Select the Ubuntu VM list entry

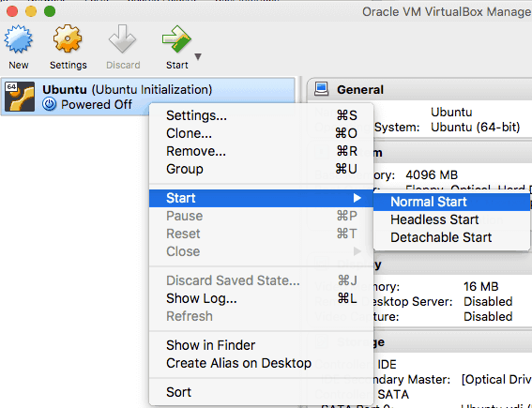pos(148,97)
